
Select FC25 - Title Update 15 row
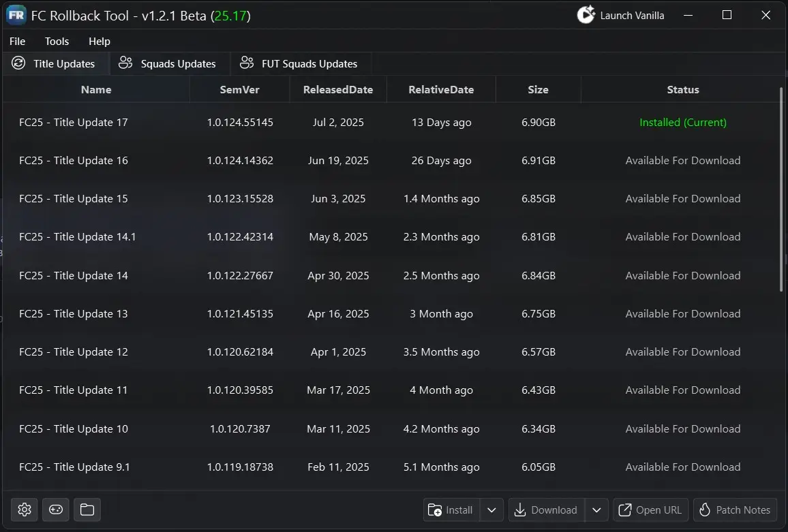click(x=391, y=198)
